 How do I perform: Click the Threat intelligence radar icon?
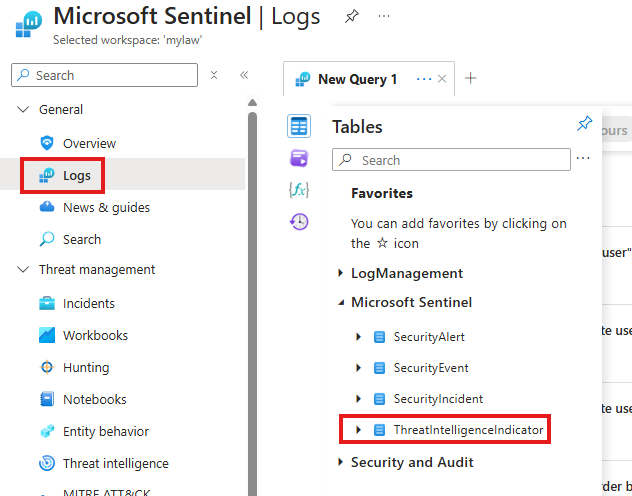47,463
